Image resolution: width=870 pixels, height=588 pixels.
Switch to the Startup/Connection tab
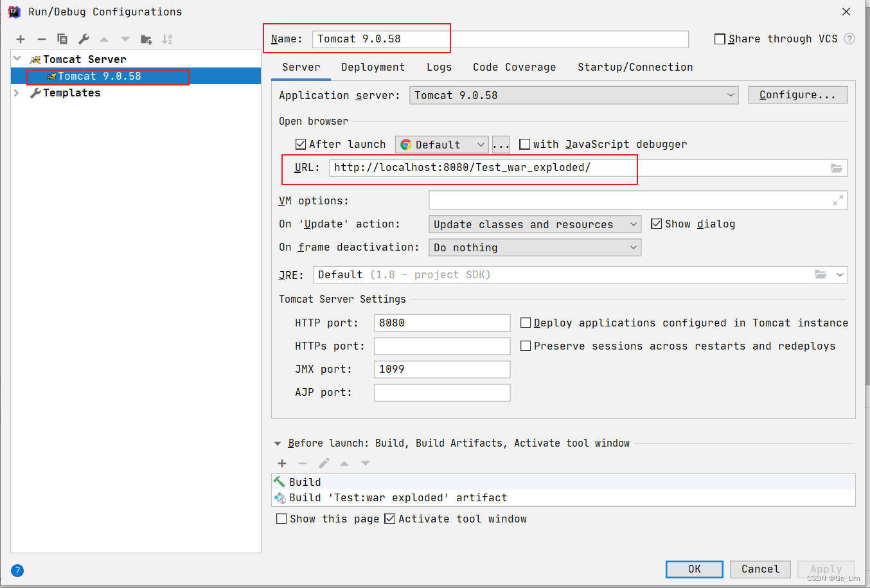click(635, 67)
